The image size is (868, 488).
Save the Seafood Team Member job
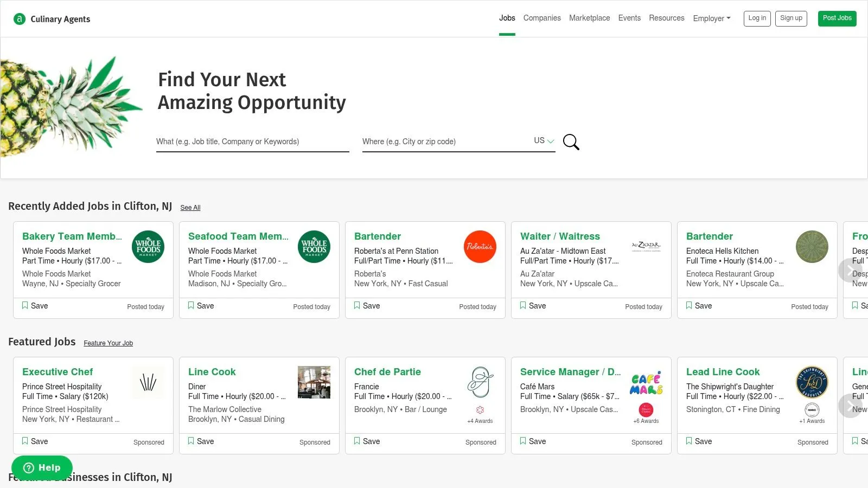(201, 306)
